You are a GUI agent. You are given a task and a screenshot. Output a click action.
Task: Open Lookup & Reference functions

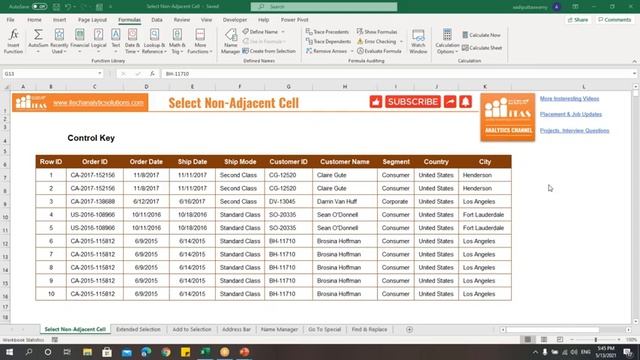pos(154,41)
